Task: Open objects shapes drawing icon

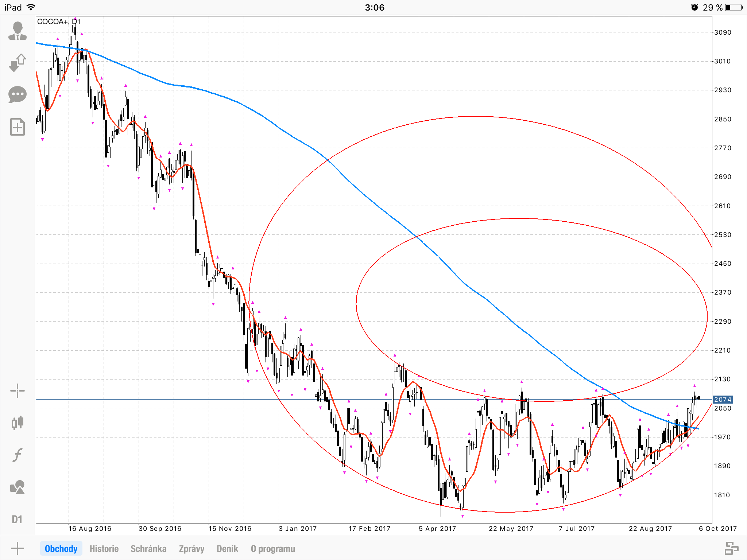Action: pos(18,487)
